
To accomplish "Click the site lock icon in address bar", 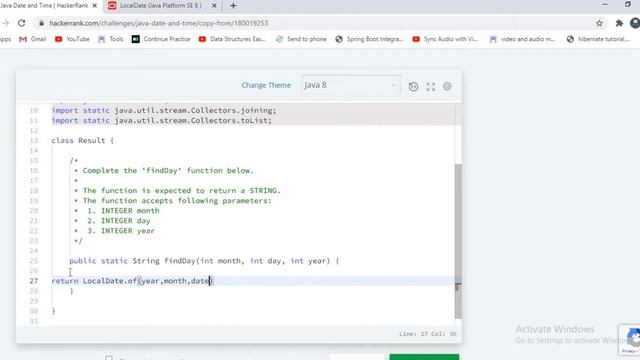I will [x=41, y=23].
